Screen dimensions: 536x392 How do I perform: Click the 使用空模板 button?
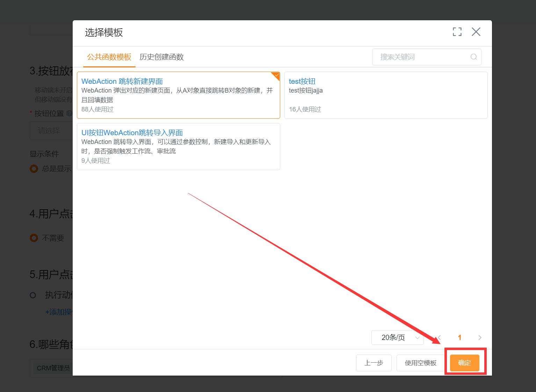(421, 363)
